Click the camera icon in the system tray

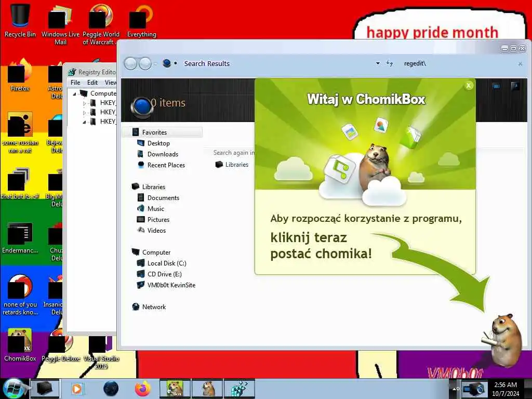click(474, 389)
